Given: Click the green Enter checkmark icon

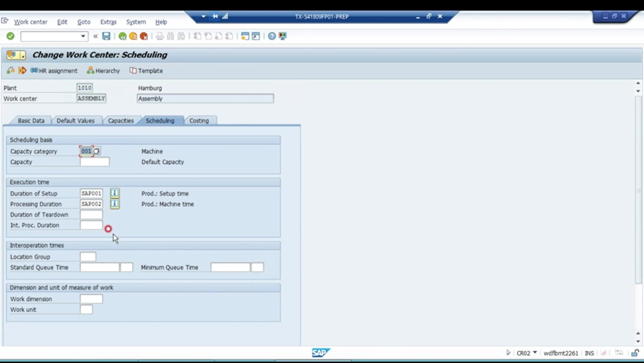Looking at the screenshot, I should coord(10,36).
